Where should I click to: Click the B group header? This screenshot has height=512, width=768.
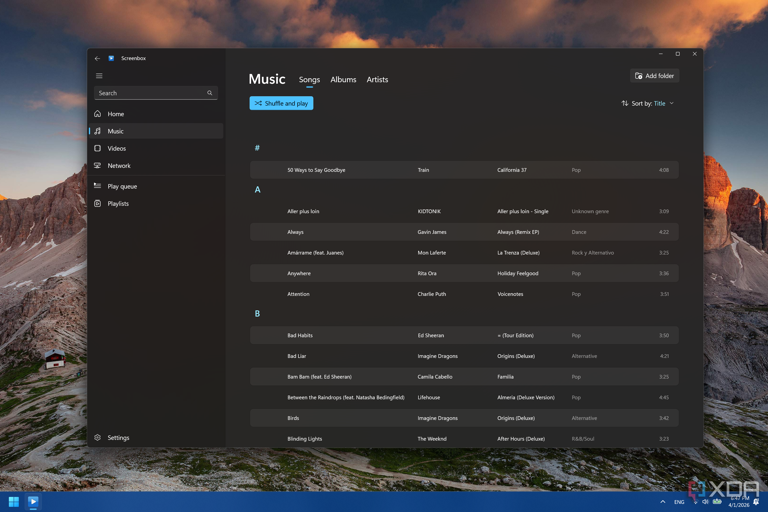pos(257,314)
